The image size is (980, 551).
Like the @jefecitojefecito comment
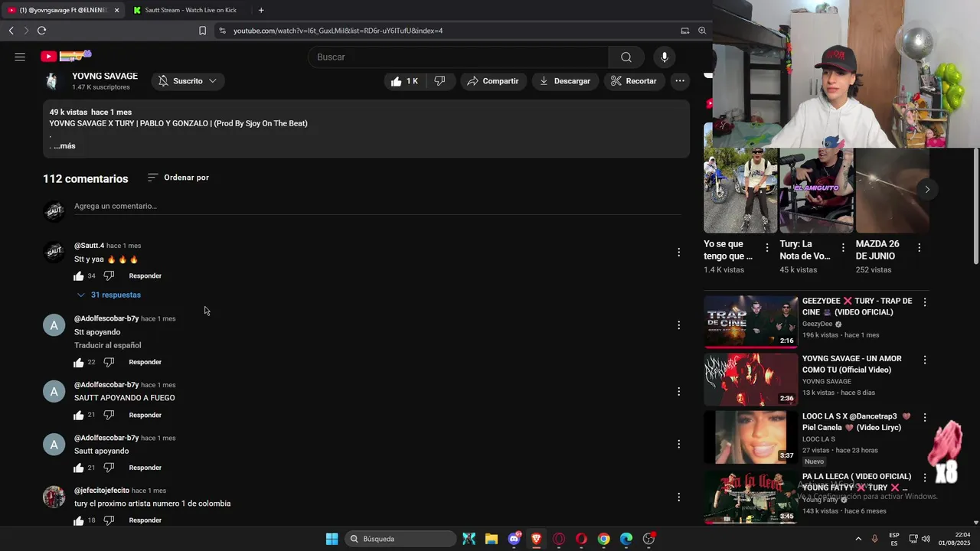[79, 520]
